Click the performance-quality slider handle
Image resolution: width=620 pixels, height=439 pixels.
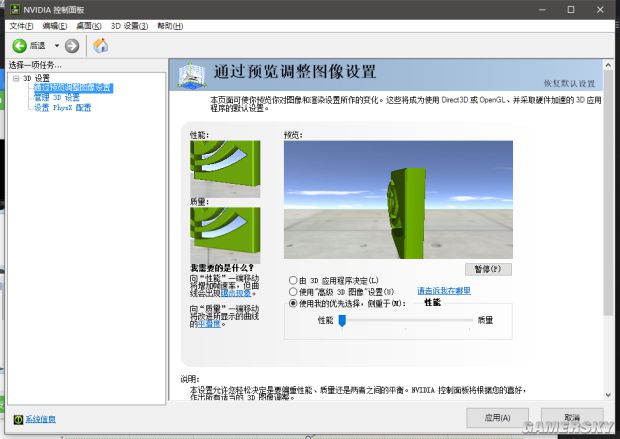(342, 321)
